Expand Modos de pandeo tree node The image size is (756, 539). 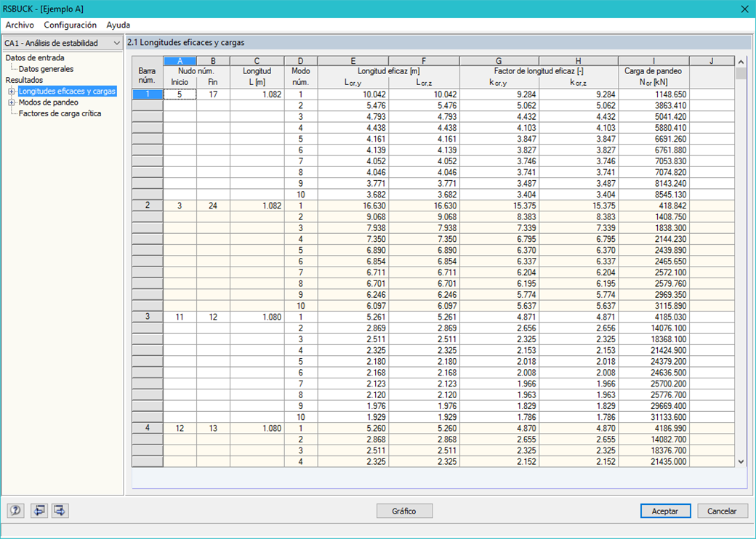pos(11,102)
